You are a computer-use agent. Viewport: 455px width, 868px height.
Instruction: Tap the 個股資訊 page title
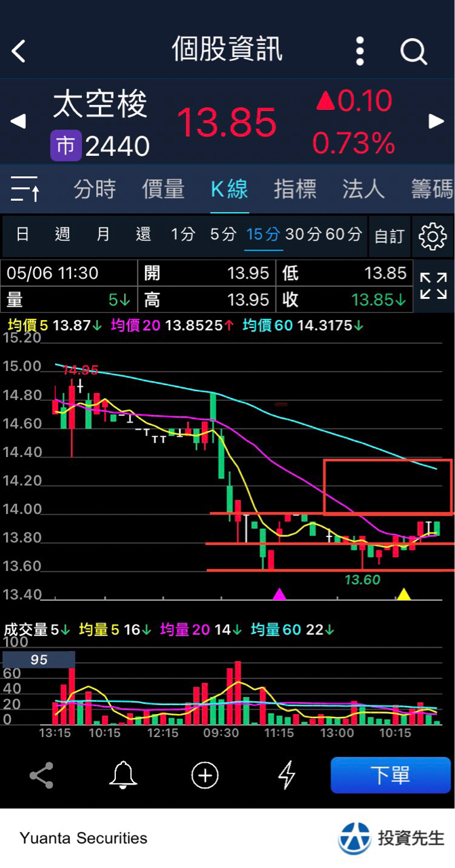pos(227,50)
